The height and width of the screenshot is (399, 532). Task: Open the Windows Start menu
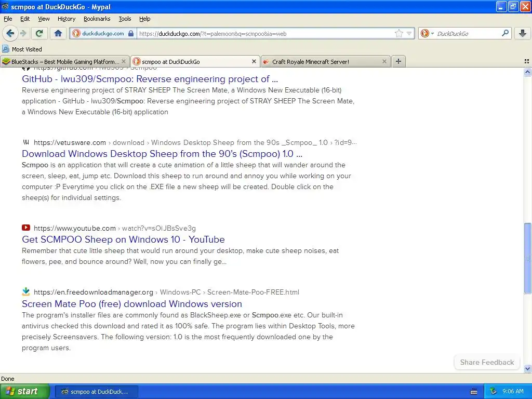coord(24,391)
